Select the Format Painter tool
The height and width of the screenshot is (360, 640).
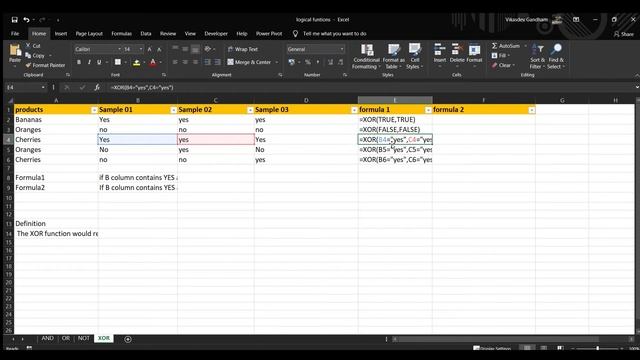(45, 65)
